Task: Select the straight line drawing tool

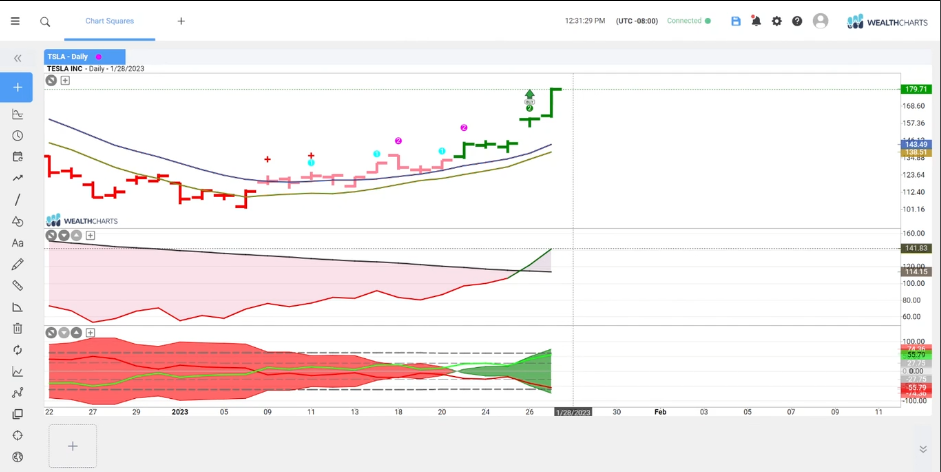Action: [x=17, y=199]
